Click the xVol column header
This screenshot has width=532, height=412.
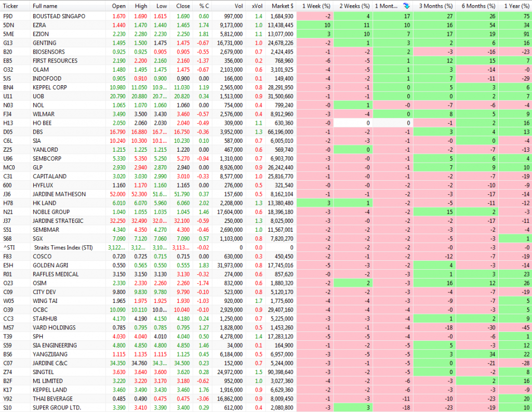click(257, 6)
